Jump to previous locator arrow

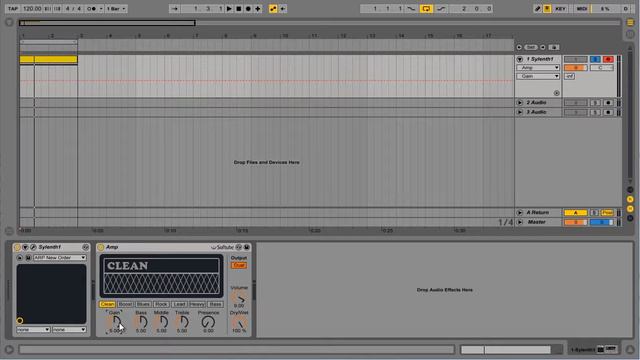[519, 47]
